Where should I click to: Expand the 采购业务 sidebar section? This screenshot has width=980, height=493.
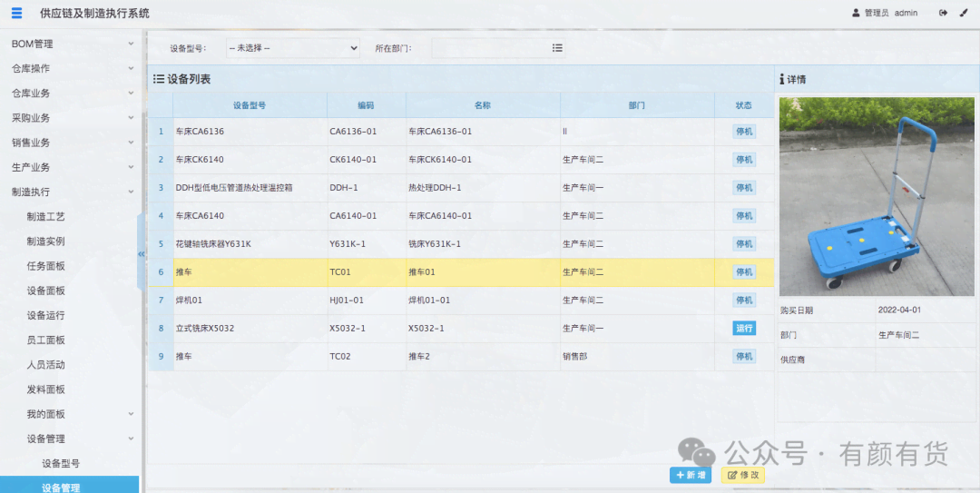coord(71,118)
